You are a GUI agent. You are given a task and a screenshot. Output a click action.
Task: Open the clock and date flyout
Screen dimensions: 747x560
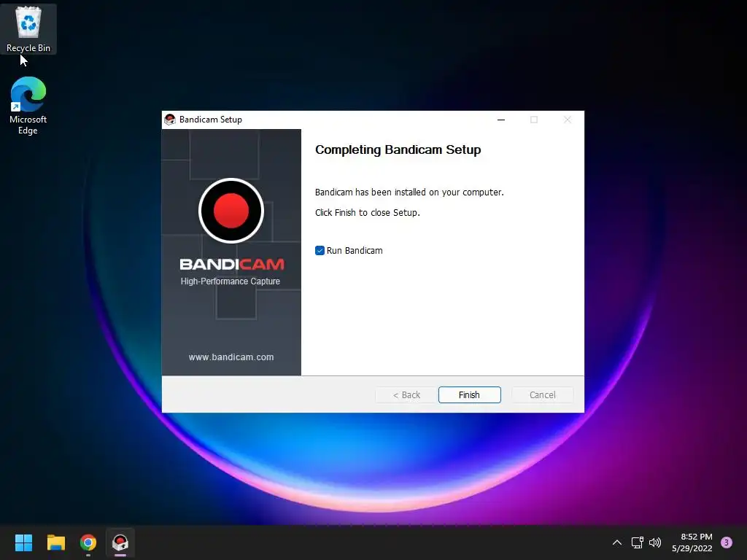pyautogui.click(x=692, y=542)
